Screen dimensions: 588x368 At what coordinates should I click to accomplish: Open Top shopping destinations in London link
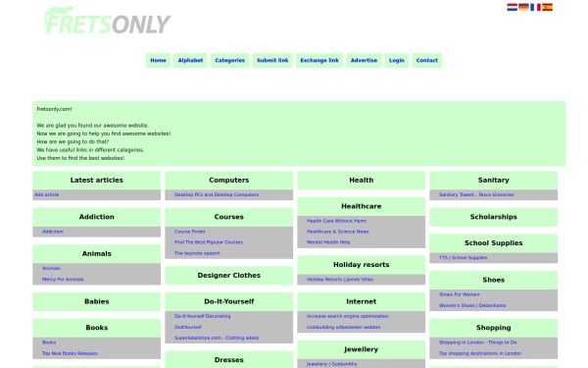[x=480, y=353]
